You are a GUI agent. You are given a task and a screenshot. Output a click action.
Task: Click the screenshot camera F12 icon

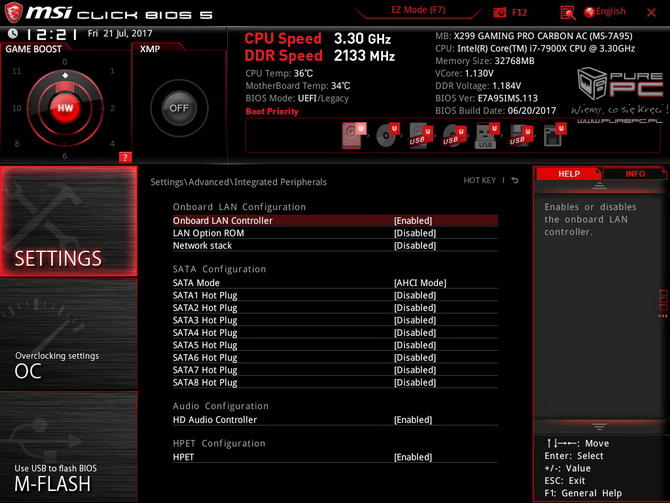pyautogui.click(x=500, y=12)
